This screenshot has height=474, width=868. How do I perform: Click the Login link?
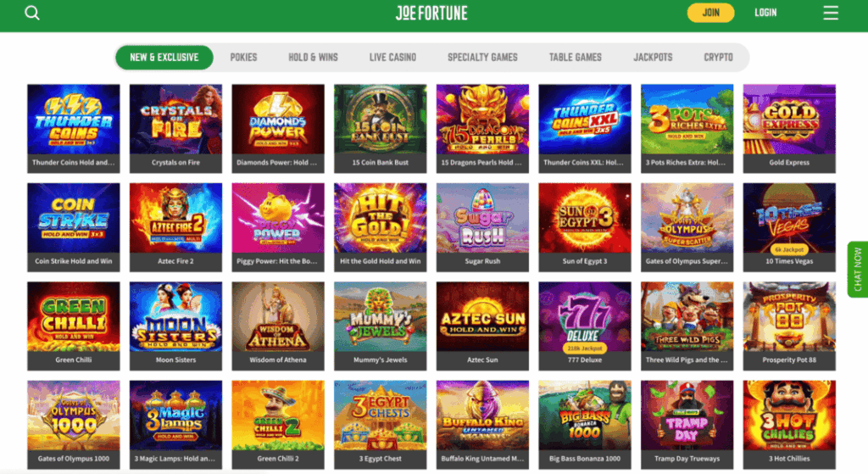tap(765, 13)
